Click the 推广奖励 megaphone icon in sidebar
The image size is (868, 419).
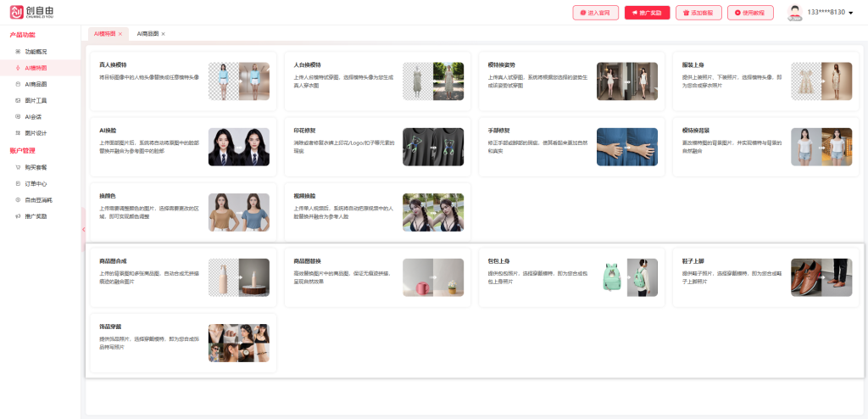(18, 216)
